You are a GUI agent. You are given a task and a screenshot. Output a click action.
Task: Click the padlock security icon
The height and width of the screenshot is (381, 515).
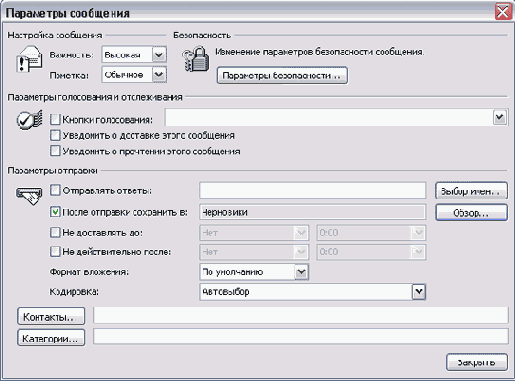point(196,59)
